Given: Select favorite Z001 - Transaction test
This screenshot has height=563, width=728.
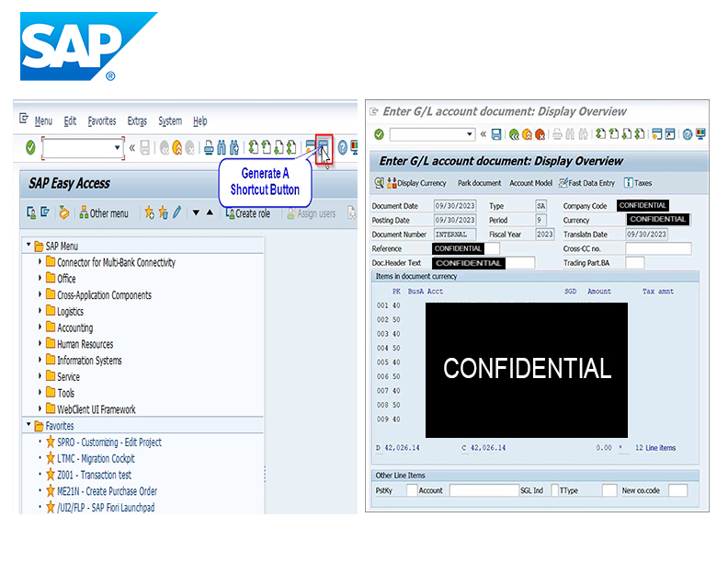Looking at the screenshot, I should click(x=88, y=475).
